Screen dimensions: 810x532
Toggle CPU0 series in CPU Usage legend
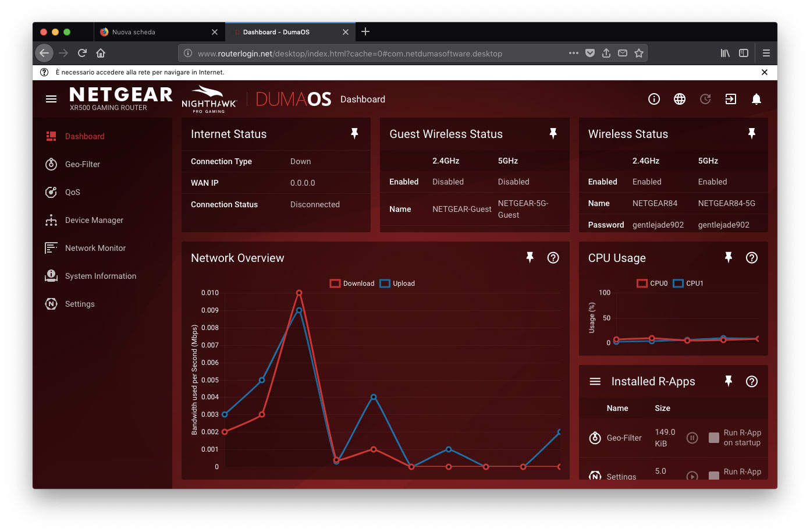652,283
